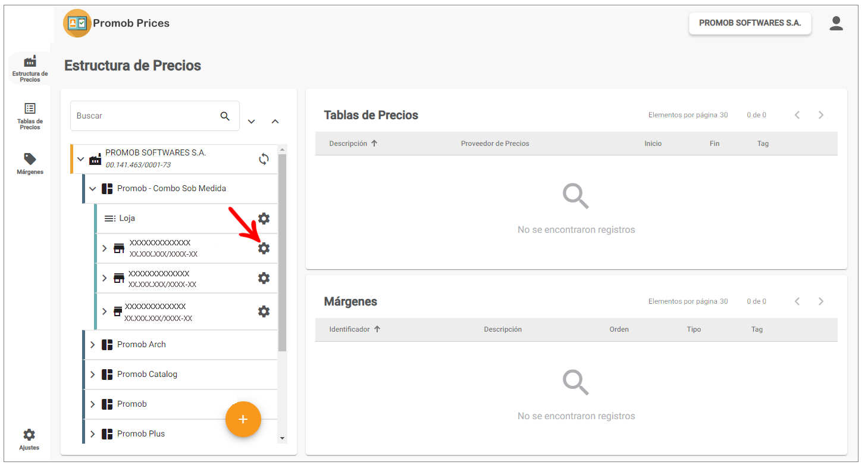This screenshot has width=868, height=474.
Task: Go to previous page in Márgenes
Action: (x=797, y=301)
